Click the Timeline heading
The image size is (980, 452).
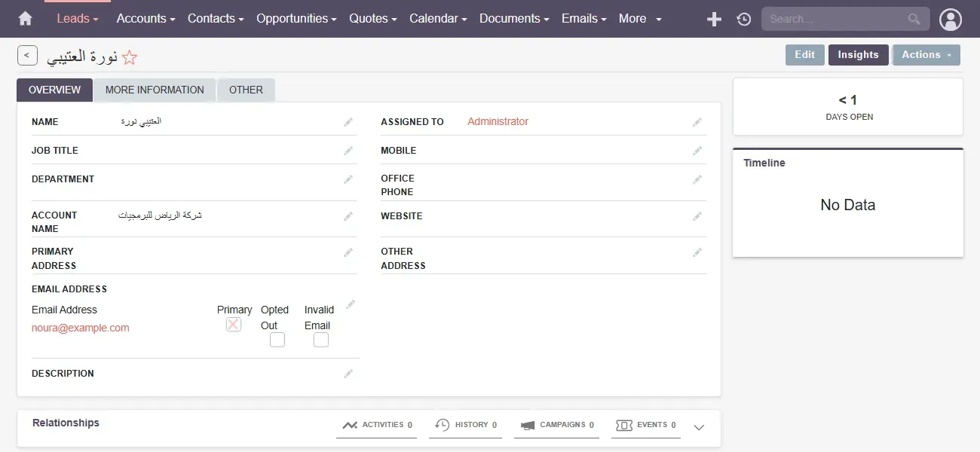pyautogui.click(x=764, y=163)
